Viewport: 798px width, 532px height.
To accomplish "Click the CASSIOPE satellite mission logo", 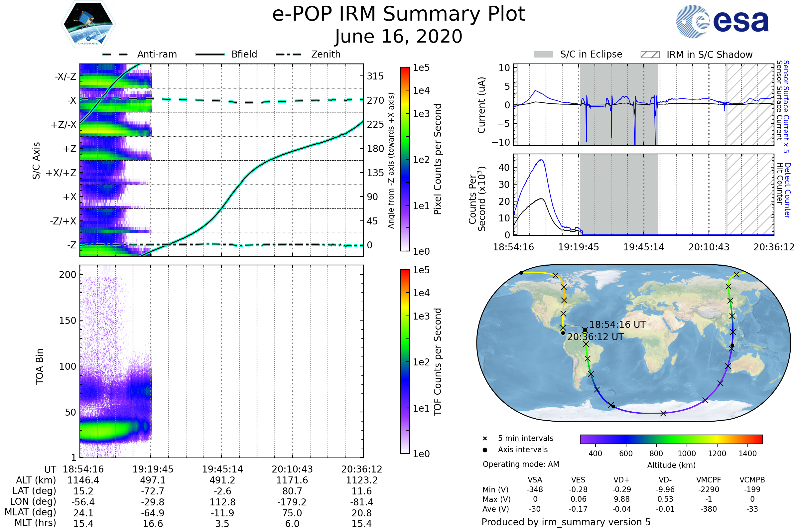I will 88,24.
